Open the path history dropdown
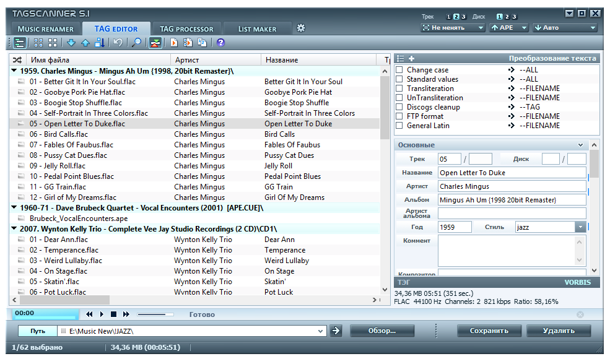This screenshot has height=364, width=610. (320, 331)
